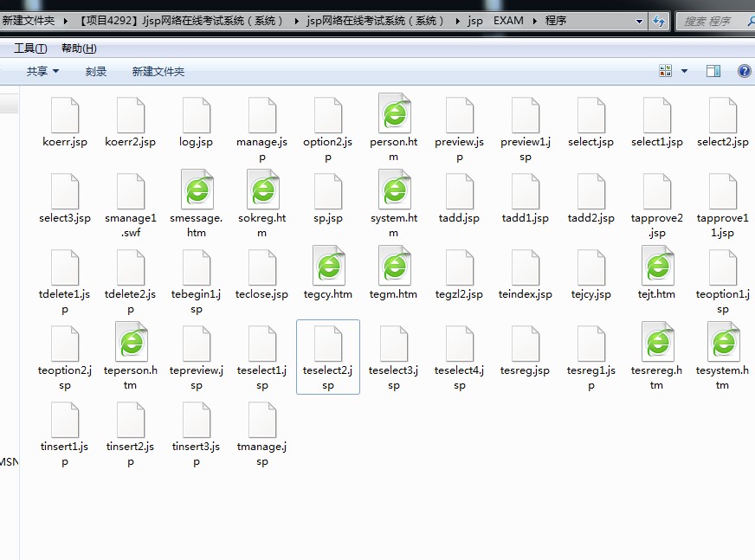Click the tmanage.jsp file icon
Screen dimensions: 755x560
(x=262, y=420)
